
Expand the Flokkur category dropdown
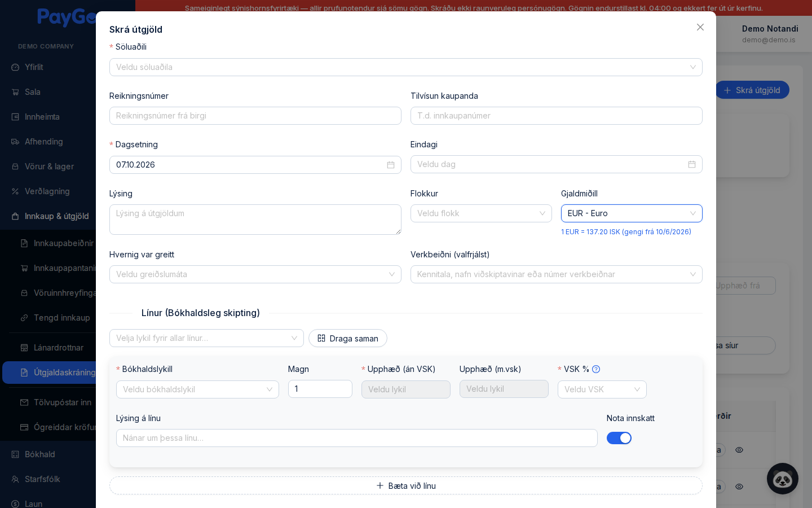pos(481,213)
